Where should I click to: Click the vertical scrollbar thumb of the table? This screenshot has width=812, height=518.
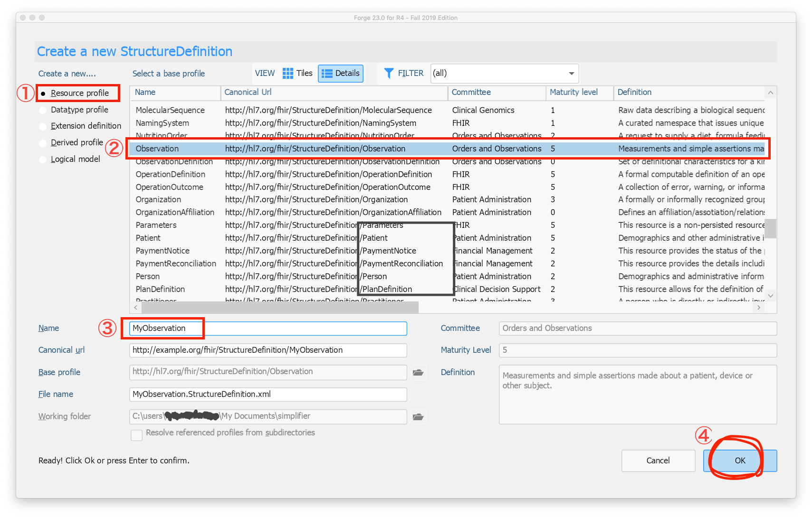pyautogui.click(x=771, y=228)
